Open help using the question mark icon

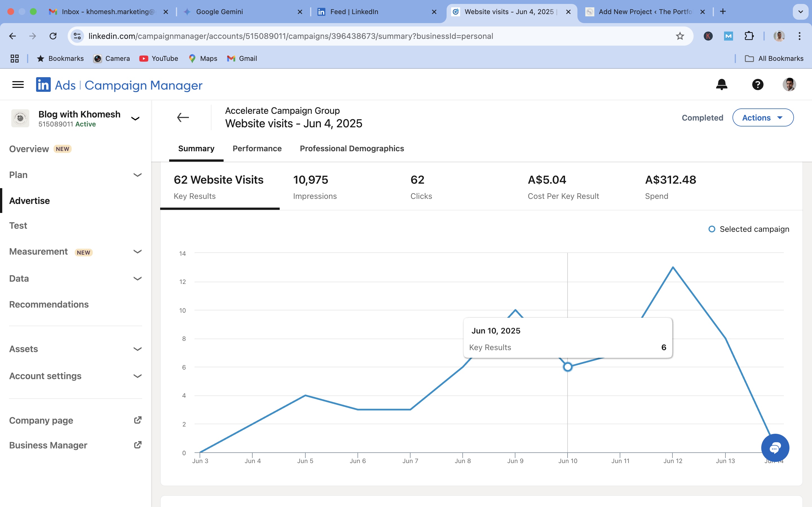(x=758, y=84)
